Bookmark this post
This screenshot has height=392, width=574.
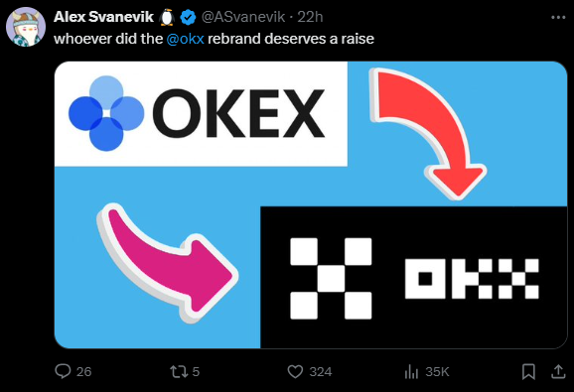[x=528, y=371]
